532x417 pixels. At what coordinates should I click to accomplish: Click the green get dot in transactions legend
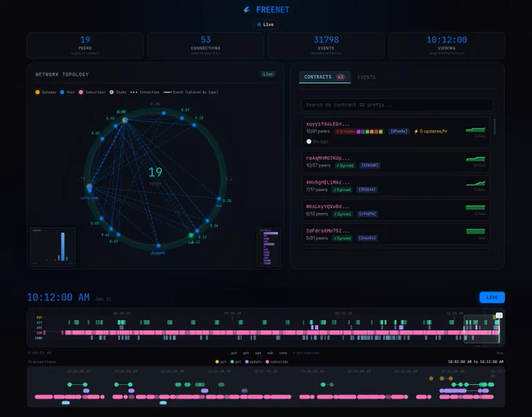click(232, 361)
